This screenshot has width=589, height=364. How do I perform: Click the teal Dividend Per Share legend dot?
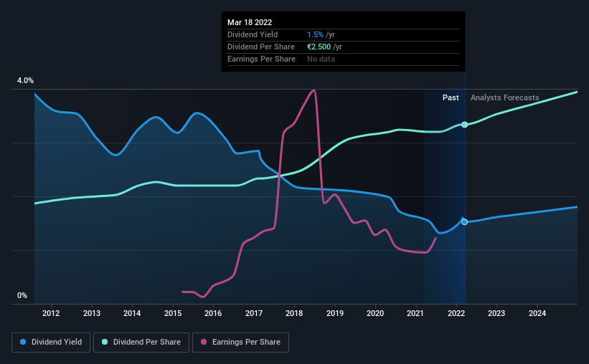click(x=105, y=342)
